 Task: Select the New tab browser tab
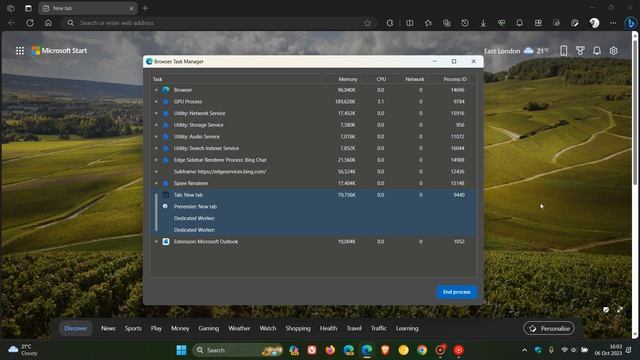(x=88, y=8)
